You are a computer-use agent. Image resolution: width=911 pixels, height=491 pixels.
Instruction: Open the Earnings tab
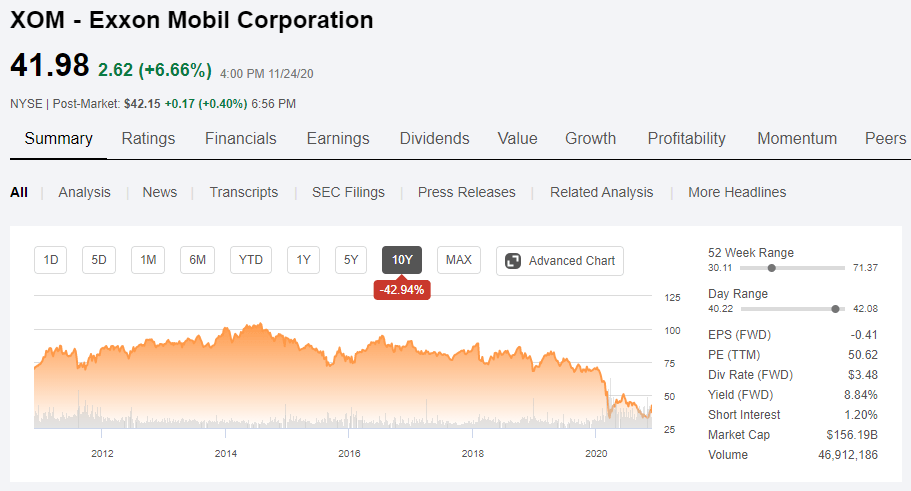pyautogui.click(x=338, y=138)
